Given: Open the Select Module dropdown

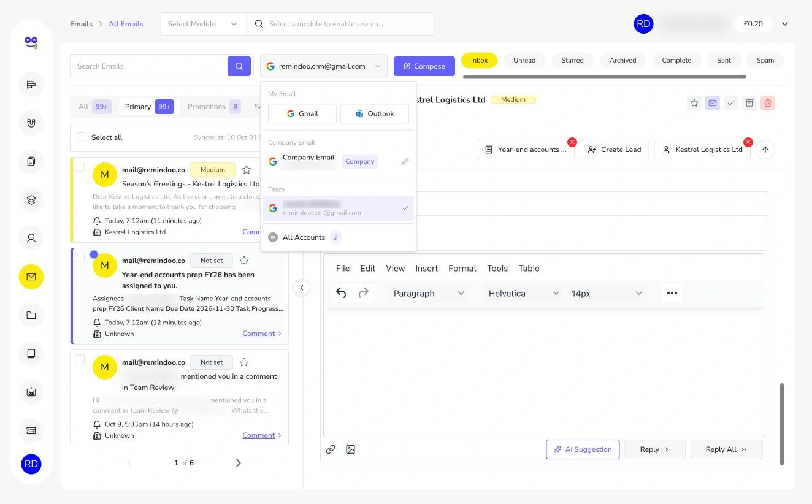Looking at the screenshot, I should click(203, 24).
